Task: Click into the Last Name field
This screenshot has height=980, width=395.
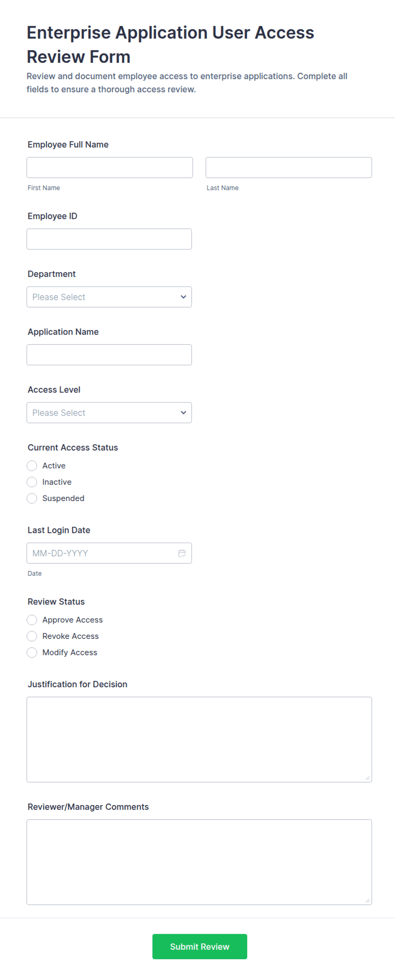Action: click(289, 168)
